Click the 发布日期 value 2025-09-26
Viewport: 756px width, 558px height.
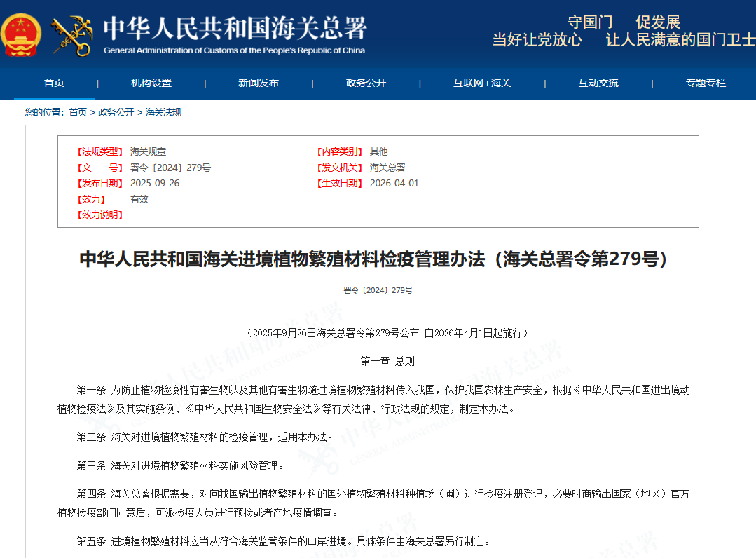155,183
